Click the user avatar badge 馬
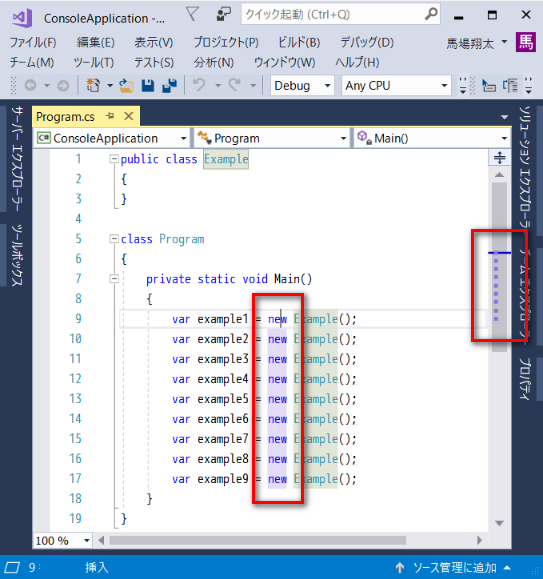The width and height of the screenshot is (543, 579). 526,42
